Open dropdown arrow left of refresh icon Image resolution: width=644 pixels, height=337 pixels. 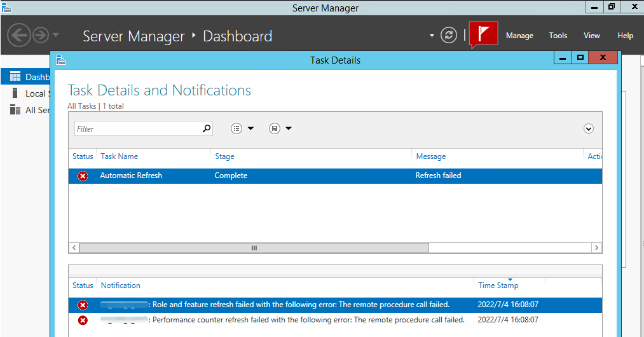pos(432,36)
